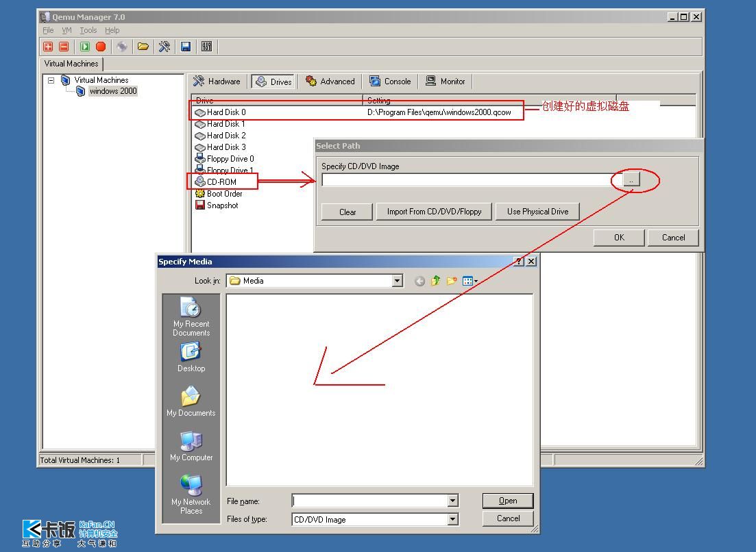Screen dimensions: 756x552
Task: Click the help question mark in Specify Media
Action: tap(519, 262)
